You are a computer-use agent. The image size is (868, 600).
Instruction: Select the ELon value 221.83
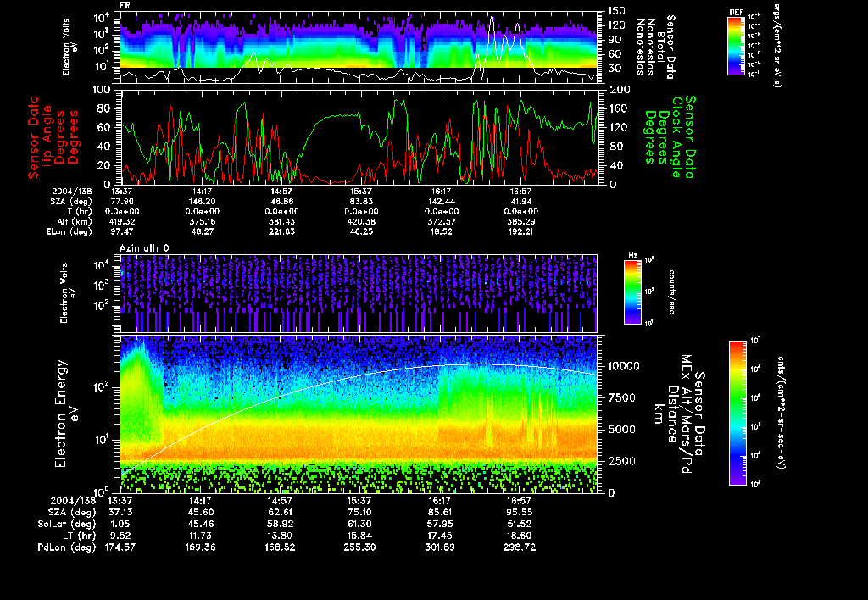pos(281,232)
